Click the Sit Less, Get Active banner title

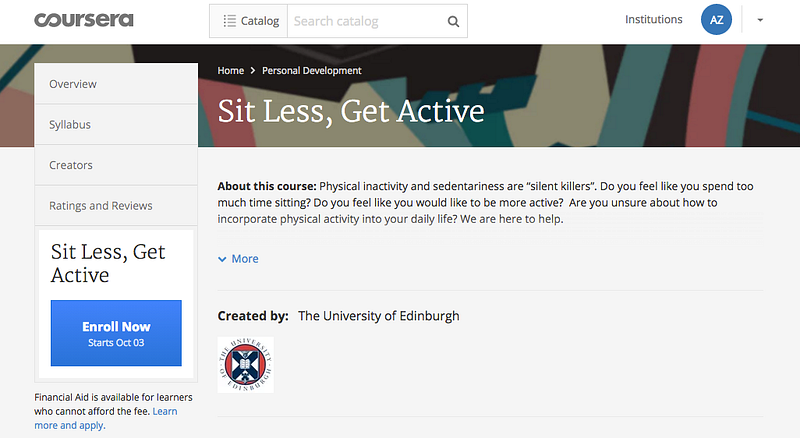[351, 111]
